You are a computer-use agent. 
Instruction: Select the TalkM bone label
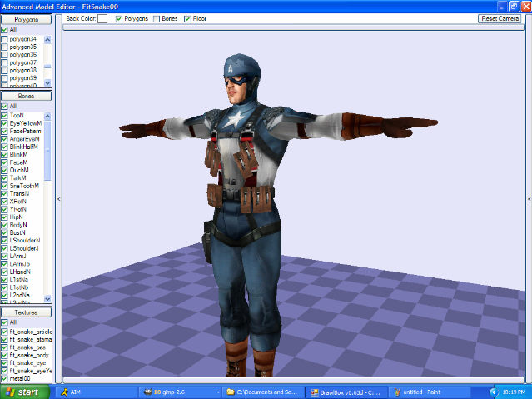(17, 178)
